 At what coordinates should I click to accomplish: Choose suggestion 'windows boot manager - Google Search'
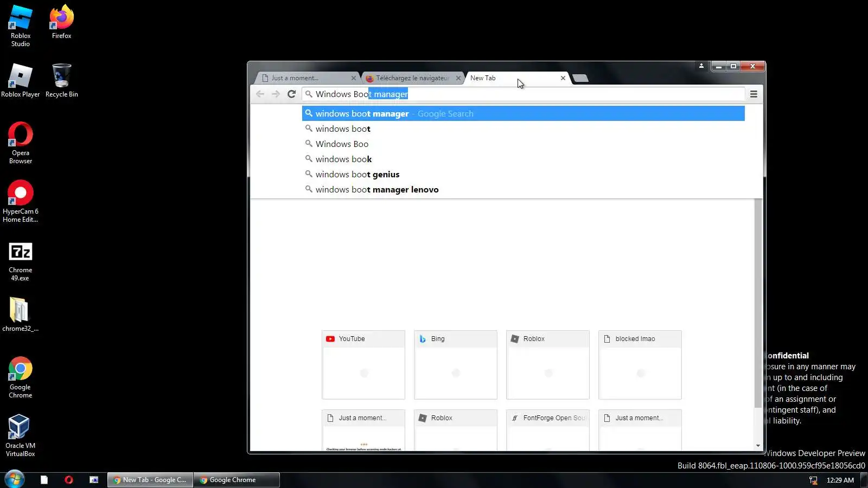click(x=523, y=113)
